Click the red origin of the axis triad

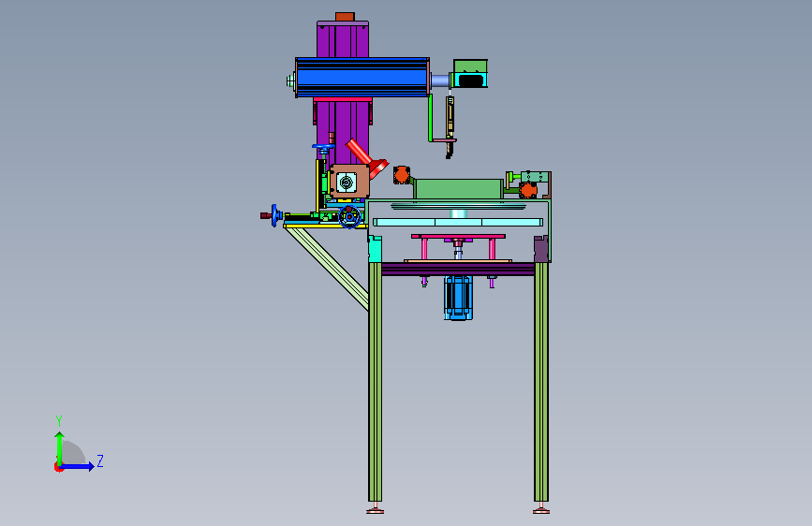click(58, 467)
